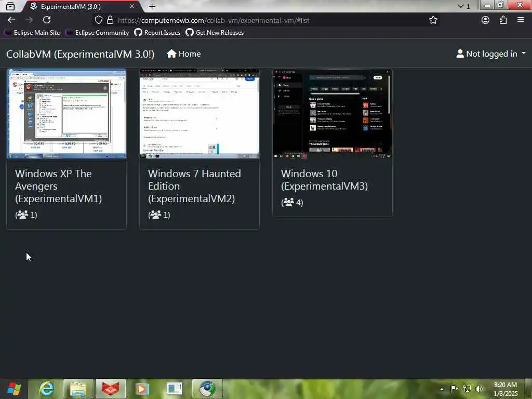Screen dimensions: 532x399
Task: Show site security info via padlock icon
Action: (x=110, y=20)
